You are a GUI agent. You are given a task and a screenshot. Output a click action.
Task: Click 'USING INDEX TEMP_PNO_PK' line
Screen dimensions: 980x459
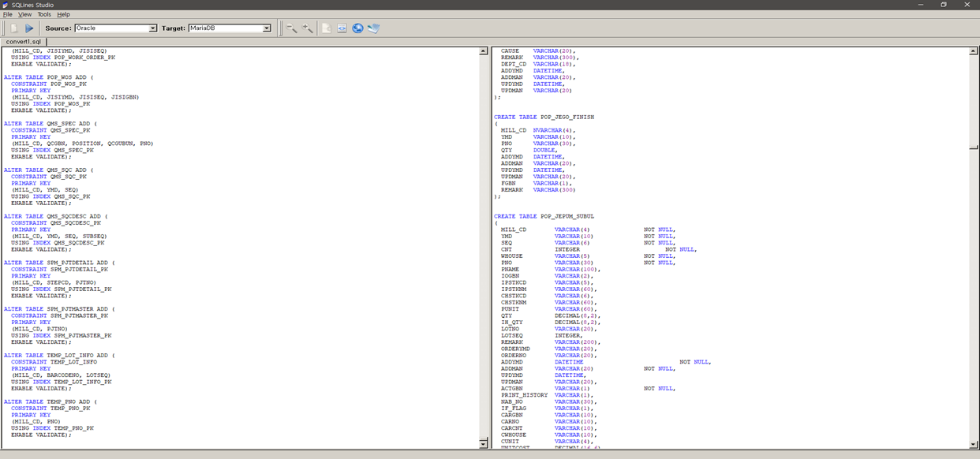(52, 428)
